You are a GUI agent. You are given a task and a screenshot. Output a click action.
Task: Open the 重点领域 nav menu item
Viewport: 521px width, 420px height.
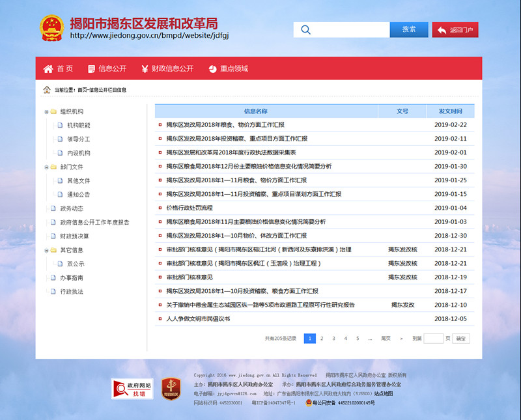tap(229, 69)
